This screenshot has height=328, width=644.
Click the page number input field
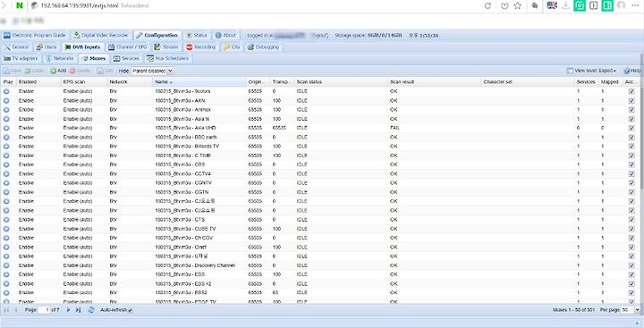44,310
